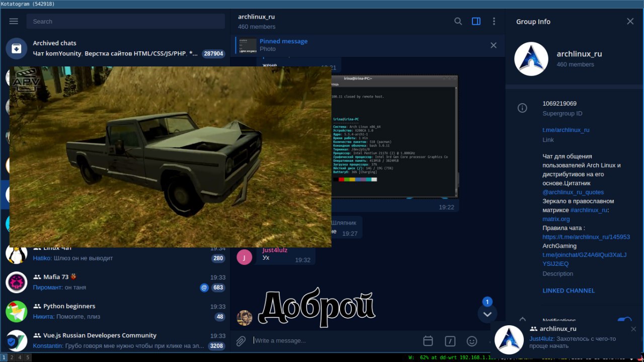Click the 48 unread counter

point(220,317)
